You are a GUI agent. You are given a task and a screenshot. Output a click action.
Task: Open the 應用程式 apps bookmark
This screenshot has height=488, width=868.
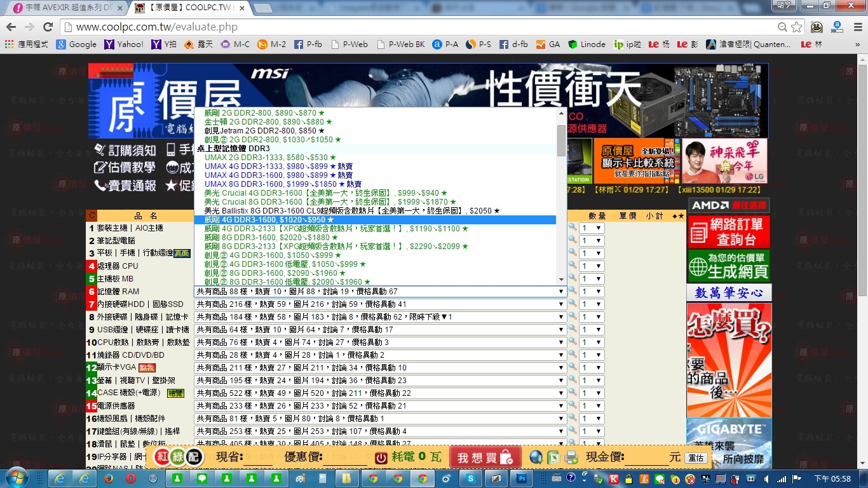[27, 44]
